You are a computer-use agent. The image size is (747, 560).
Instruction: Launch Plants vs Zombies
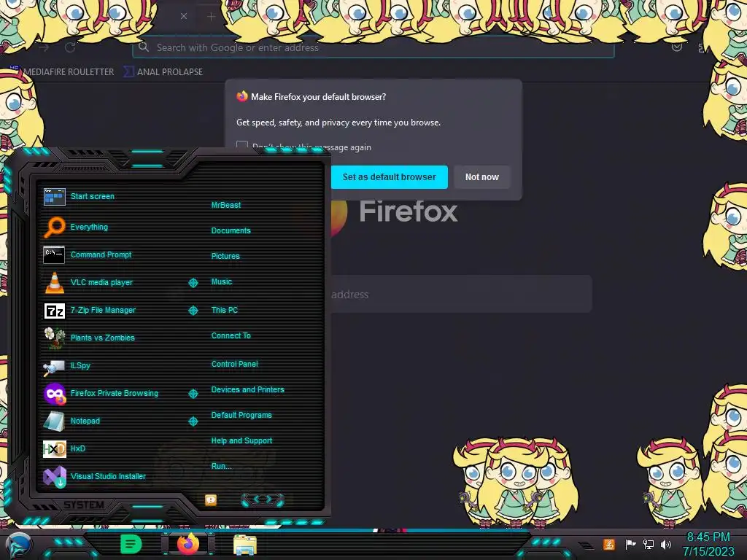point(89,338)
